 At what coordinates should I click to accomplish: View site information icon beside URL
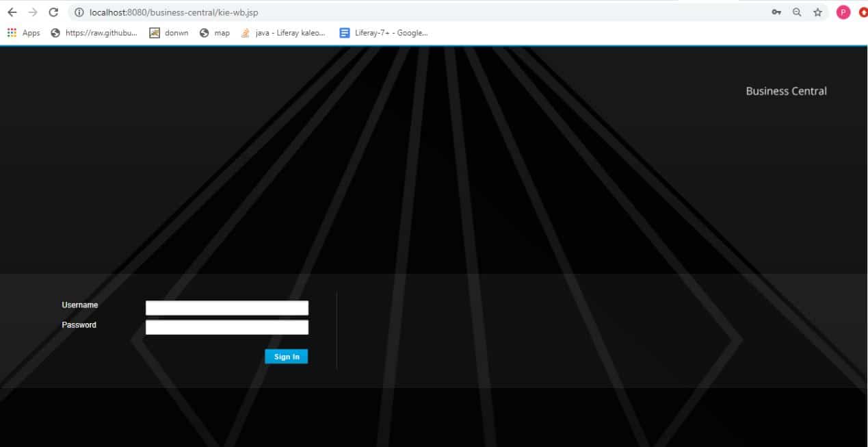[79, 12]
